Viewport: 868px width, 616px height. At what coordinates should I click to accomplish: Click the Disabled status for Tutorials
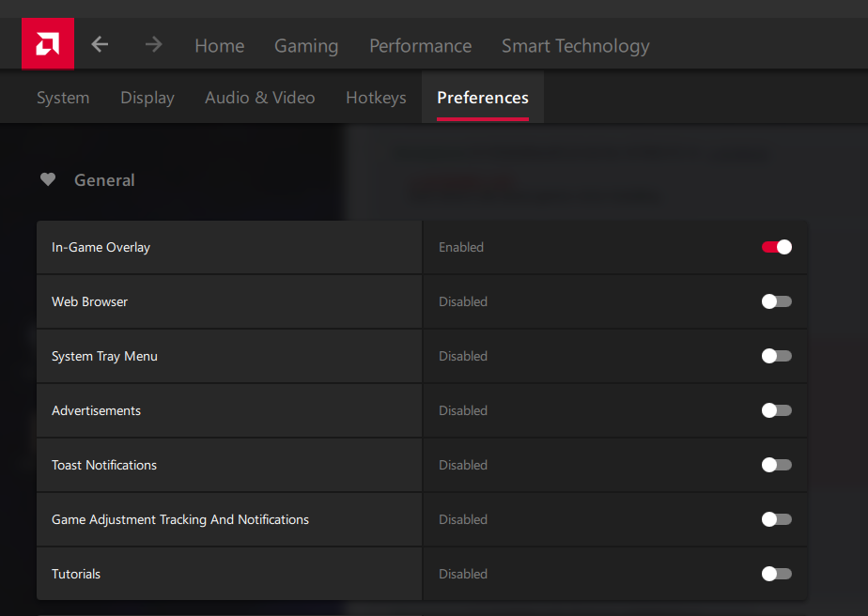click(x=463, y=574)
